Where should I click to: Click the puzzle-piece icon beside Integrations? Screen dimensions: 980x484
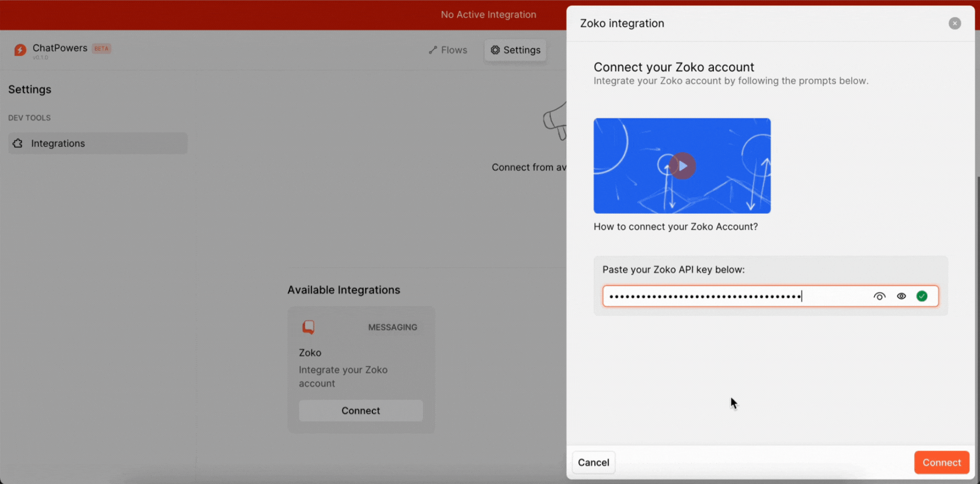pyautogui.click(x=18, y=144)
